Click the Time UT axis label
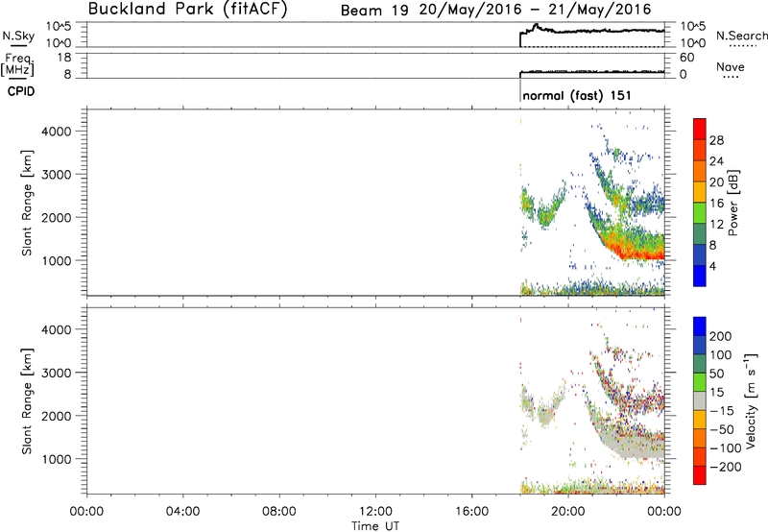This screenshot has height=532, width=768. pos(375,526)
